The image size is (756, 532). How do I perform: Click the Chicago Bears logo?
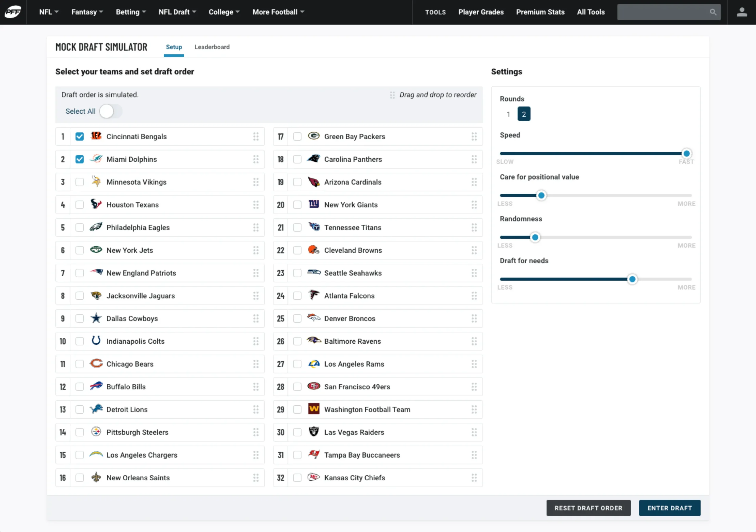pyautogui.click(x=96, y=363)
